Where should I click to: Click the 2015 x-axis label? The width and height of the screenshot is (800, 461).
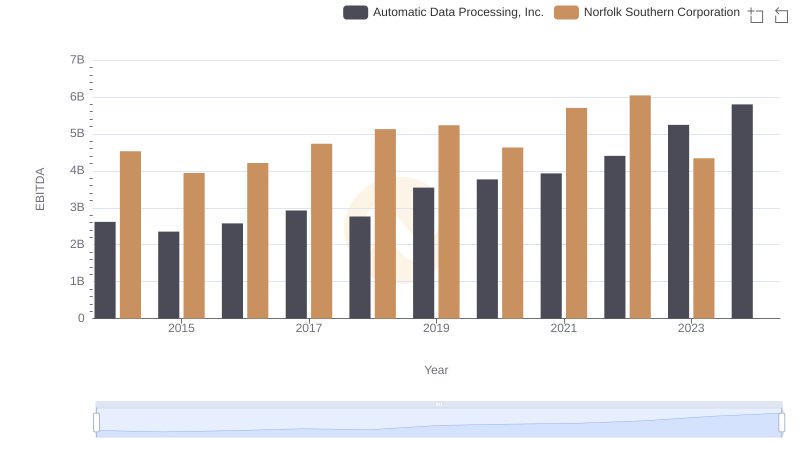pos(181,328)
